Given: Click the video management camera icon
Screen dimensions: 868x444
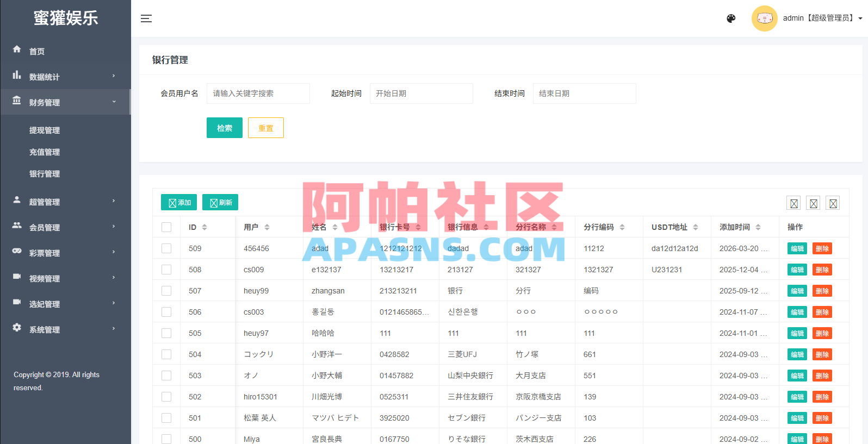Looking at the screenshot, I should pos(17,277).
